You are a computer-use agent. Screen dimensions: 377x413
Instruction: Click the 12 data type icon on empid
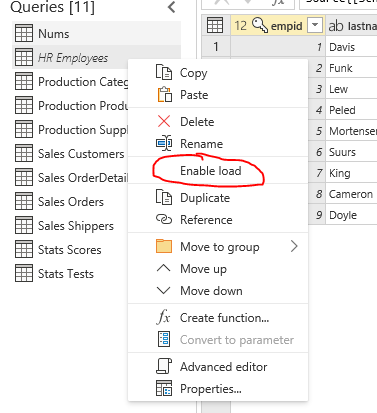coord(240,26)
